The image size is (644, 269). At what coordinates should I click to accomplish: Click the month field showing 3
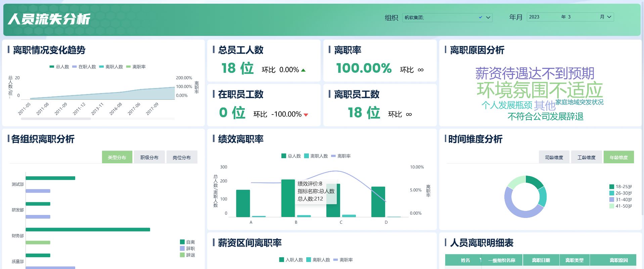pyautogui.click(x=583, y=17)
